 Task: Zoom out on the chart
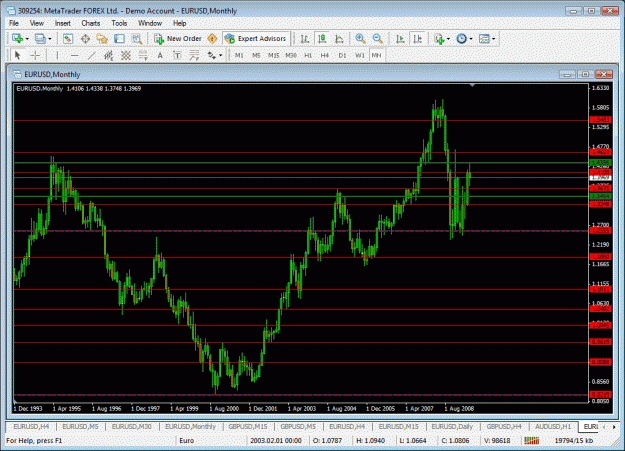pyautogui.click(x=377, y=39)
